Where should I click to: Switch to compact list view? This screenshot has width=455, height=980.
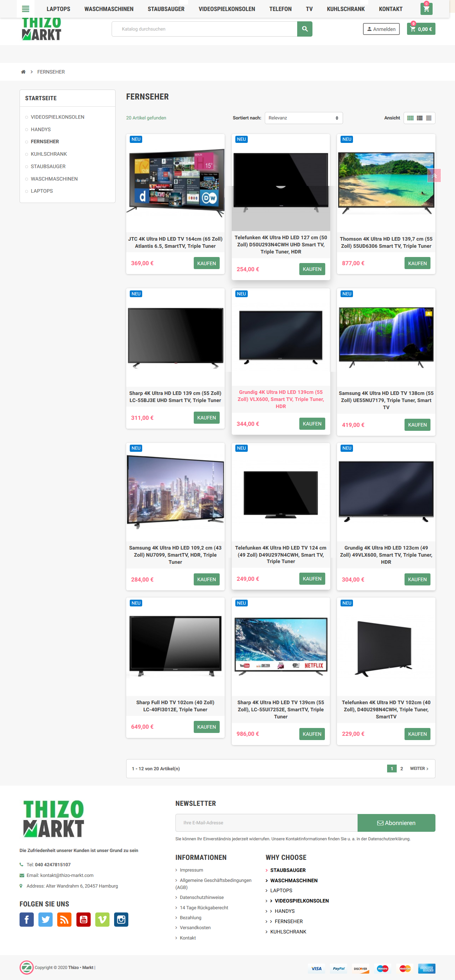tap(429, 118)
